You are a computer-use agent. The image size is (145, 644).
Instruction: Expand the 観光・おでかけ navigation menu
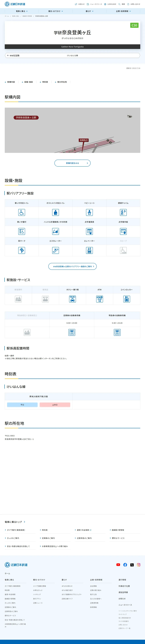(56, 11)
